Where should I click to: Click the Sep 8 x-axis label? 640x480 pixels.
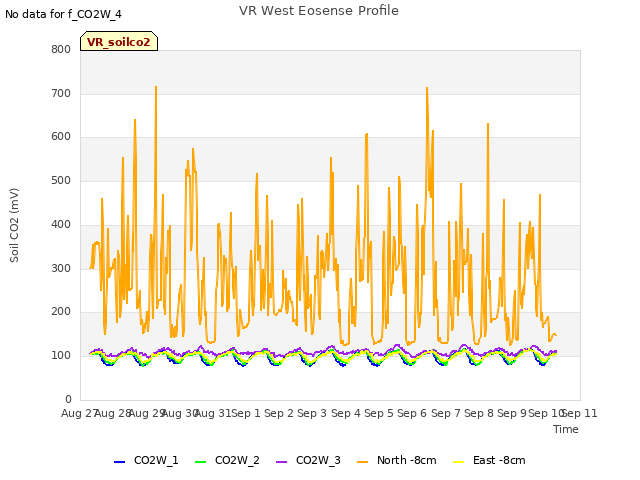tap(479, 413)
